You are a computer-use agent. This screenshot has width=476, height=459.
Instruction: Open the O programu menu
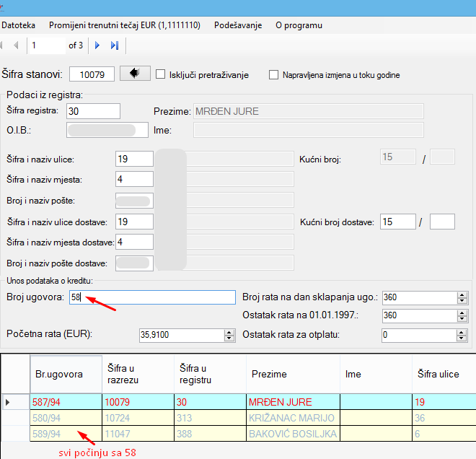(x=299, y=25)
